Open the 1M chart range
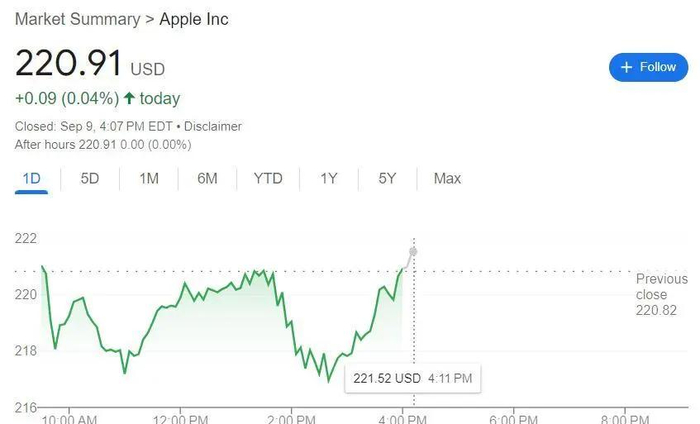This screenshot has width=700, height=424. point(149,178)
